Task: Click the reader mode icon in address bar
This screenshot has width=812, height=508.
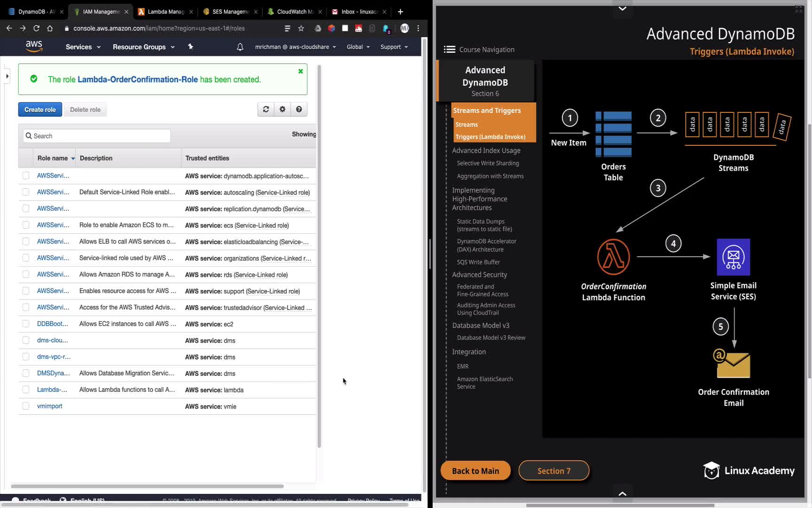Action: pos(287,28)
